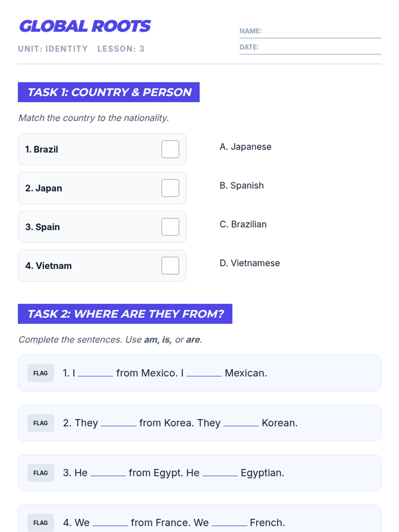
Task: Click the FLAG badge beside the Mexico sentence
Action: 41,373
